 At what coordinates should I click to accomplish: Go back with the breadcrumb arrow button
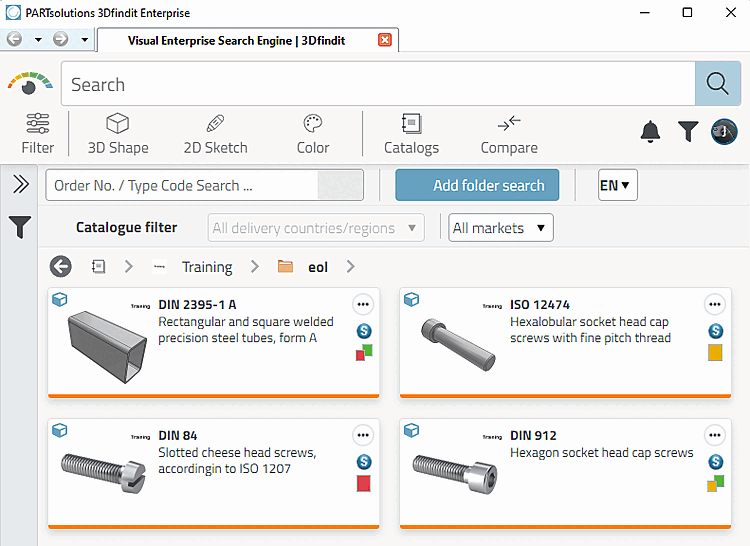click(61, 267)
